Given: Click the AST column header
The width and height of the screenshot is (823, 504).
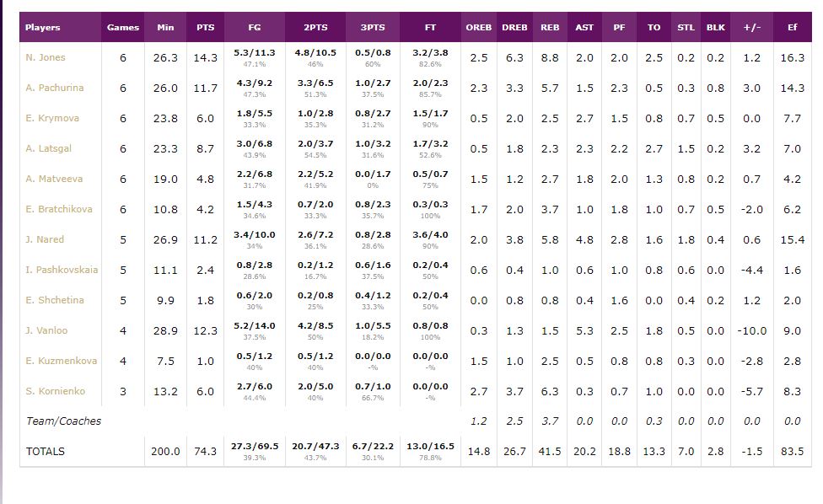Looking at the screenshot, I should click(x=584, y=27).
